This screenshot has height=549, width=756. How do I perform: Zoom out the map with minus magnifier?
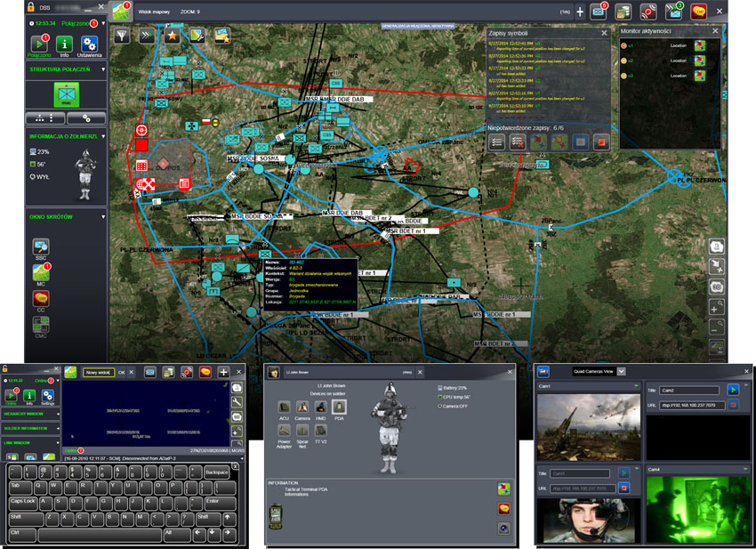tap(717, 327)
